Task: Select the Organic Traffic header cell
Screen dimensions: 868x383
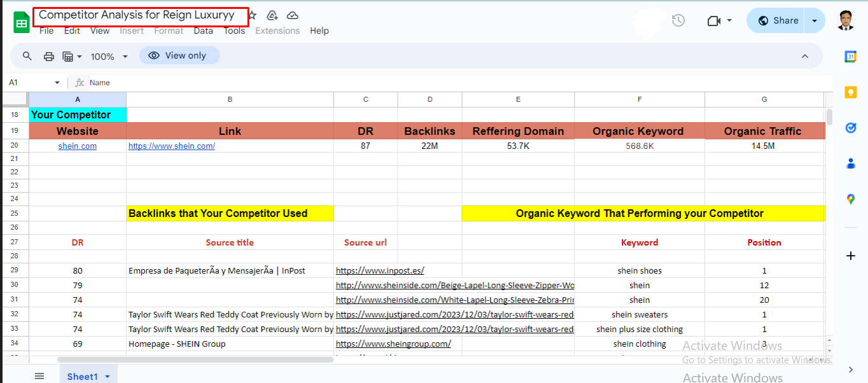Action: [764, 131]
